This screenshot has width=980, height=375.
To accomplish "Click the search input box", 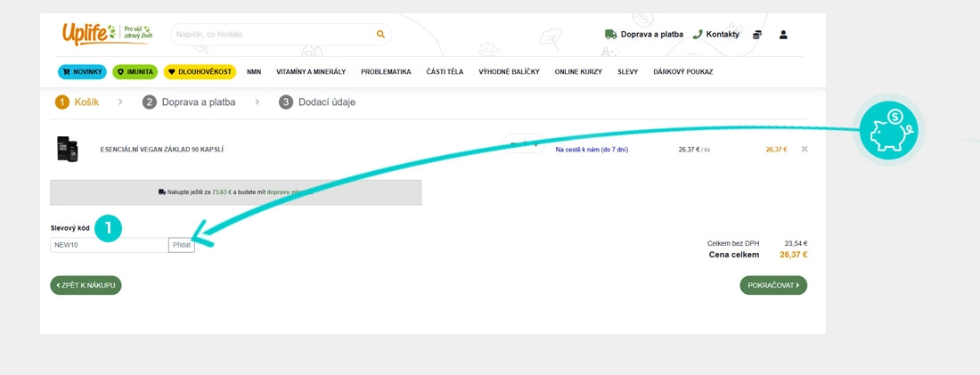I will point(272,35).
